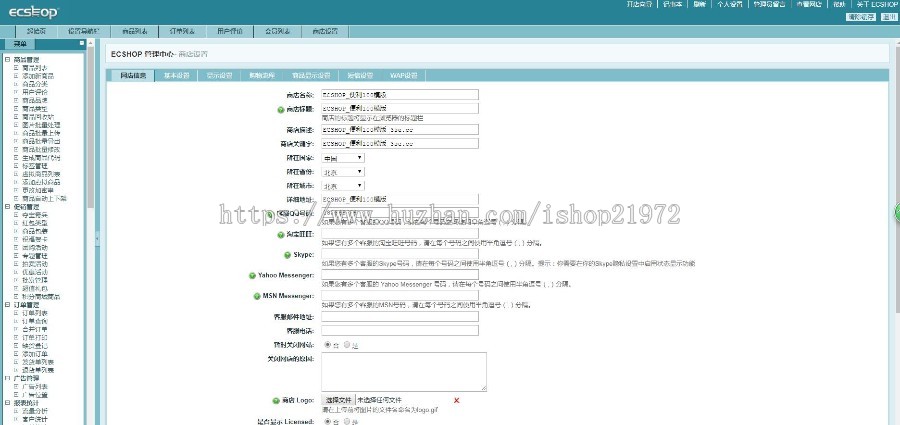Click the 刷新 link in the header
The height and width of the screenshot is (425, 900).
699,4
